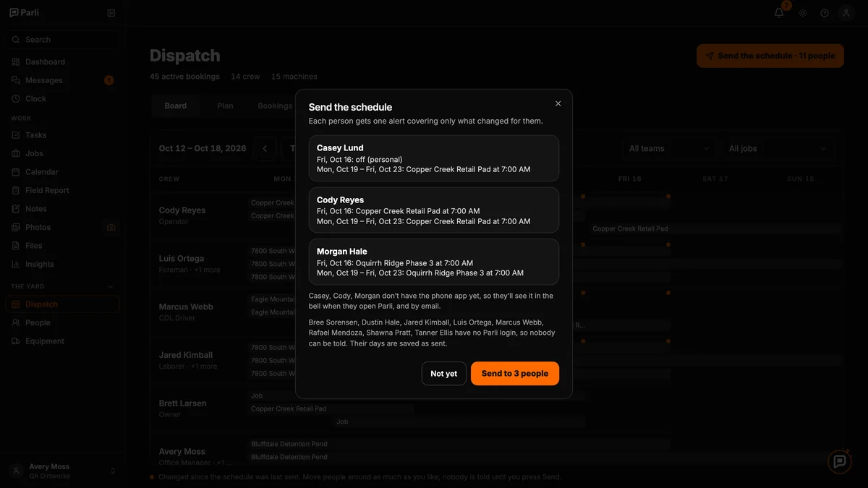This screenshot has width=868, height=488.
Task: Select Dispatch in sidebar
Action: 62,304
